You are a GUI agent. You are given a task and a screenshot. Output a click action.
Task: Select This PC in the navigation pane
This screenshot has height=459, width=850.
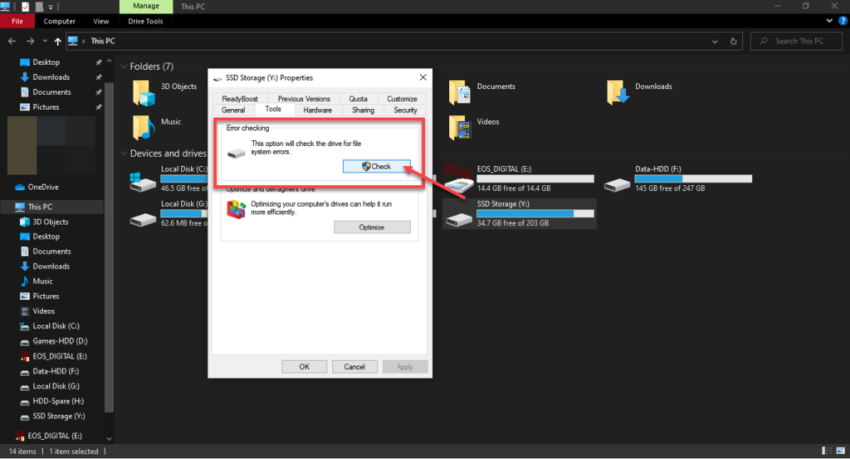[40, 206]
